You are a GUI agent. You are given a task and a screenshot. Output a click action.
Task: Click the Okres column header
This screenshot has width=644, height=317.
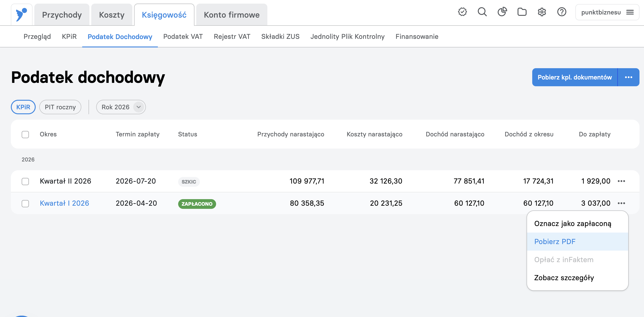pyautogui.click(x=48, y=134)
